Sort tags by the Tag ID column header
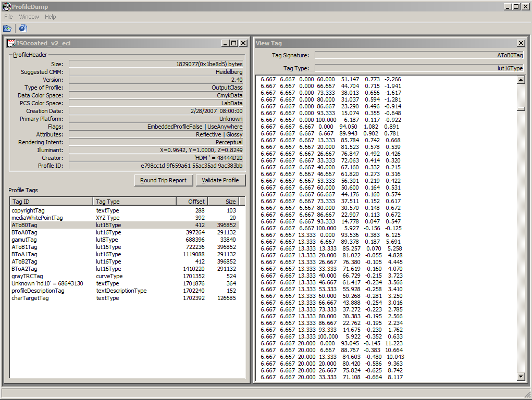The width and height of the screenshot is (532, 400). point(51,201)
